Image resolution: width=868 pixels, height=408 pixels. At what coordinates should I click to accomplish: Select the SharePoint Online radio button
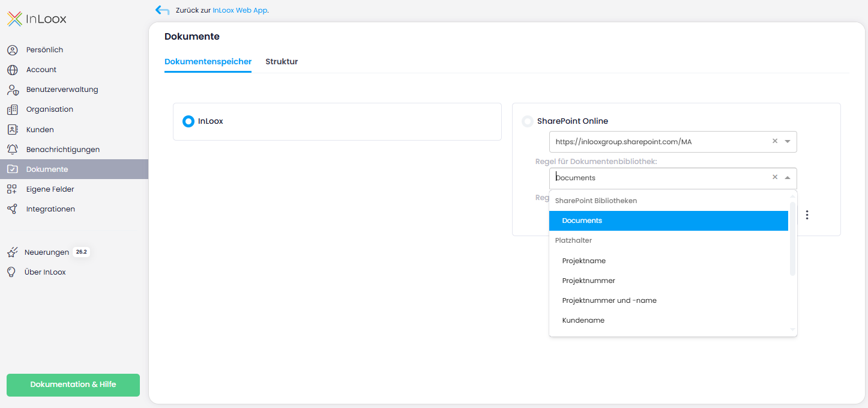click(x=528, y=121)
